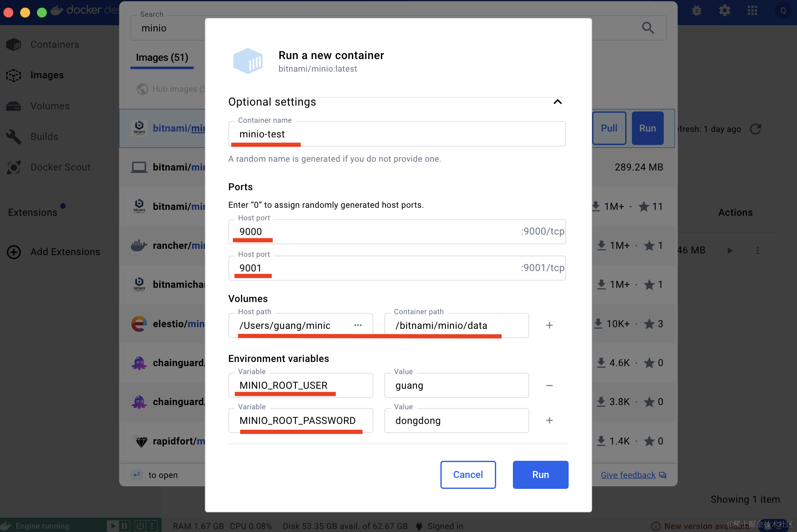Image resolution: width=797 pixels, height=532 pixels.
Task: Add another volume mapping with plus
Action: tap(549, 325)
